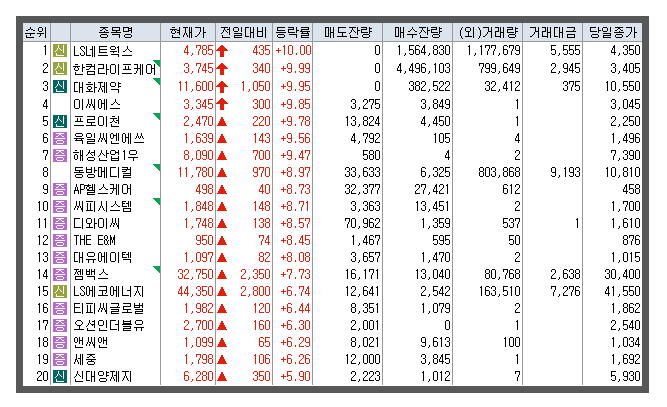Image resolution: width=667 pixels, height=407 pixels.
Task: Click the 증 badge icon beside 티피씨글로벌
Action: [60, 308]
